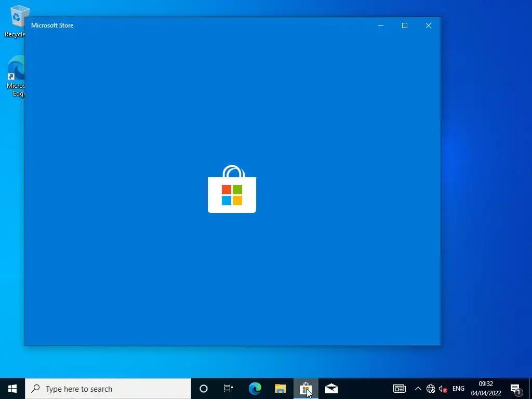This screenshot has height=399, width=532.
Task: Open Cortana from the taskbar
Action: pyautogui.click(x=204, y=389)
